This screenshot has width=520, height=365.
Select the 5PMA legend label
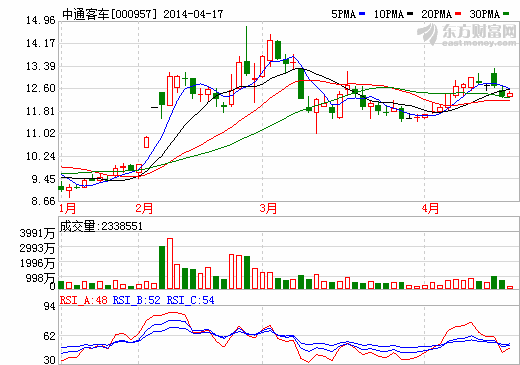tap(343, 14)
